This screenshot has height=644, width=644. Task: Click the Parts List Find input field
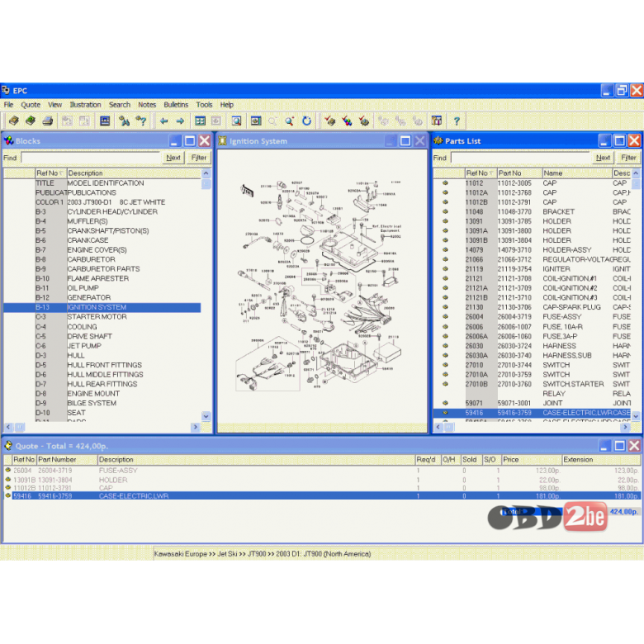coord(520,158)
